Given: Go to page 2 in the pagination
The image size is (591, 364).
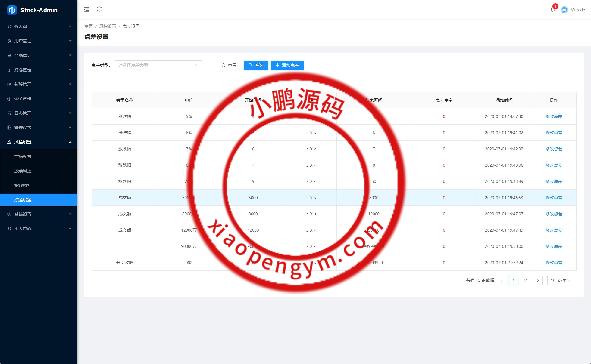Looking at the screenshot, I should pyautogui.click(x=525, y=280).
